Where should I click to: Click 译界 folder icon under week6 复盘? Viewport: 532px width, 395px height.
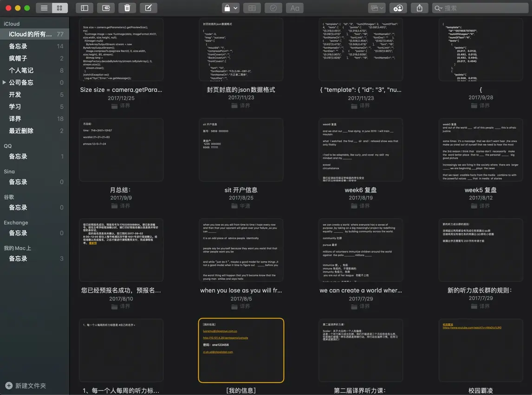pyautogui.click(x=354, y=206)
